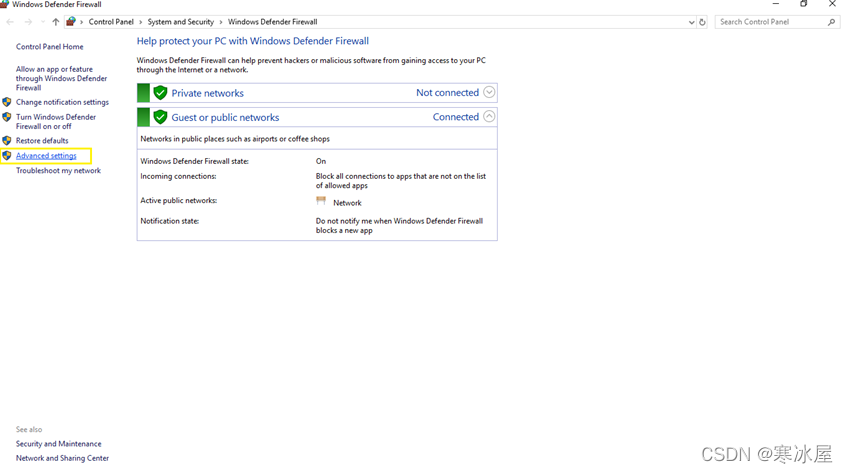Allow an app through Windows Defender Firewall
Image resolution: width=848 pixels, height=473 pixels.
[x=61, y=78]
